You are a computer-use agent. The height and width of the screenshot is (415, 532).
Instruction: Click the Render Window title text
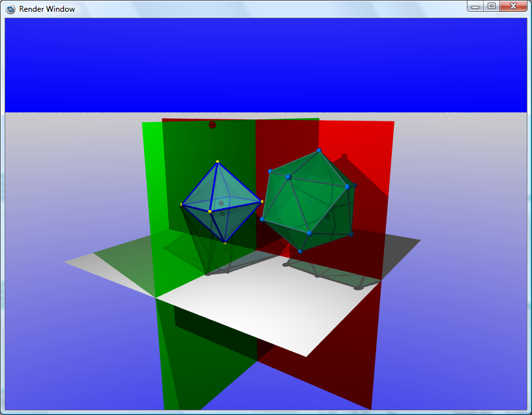[47, 9]
